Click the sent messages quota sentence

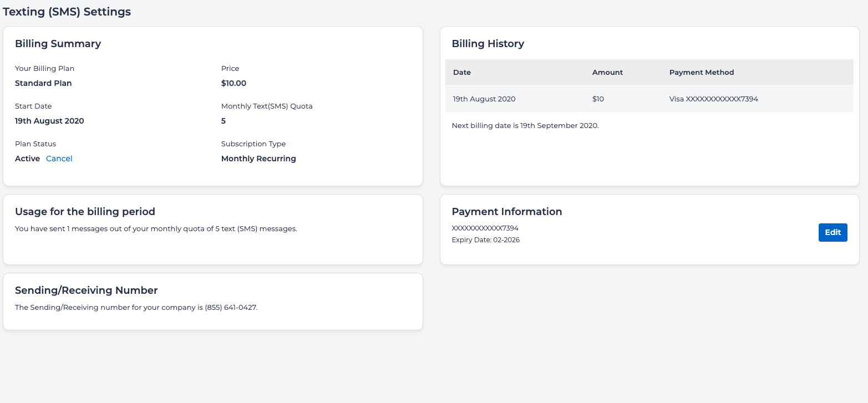click(156, 228)
